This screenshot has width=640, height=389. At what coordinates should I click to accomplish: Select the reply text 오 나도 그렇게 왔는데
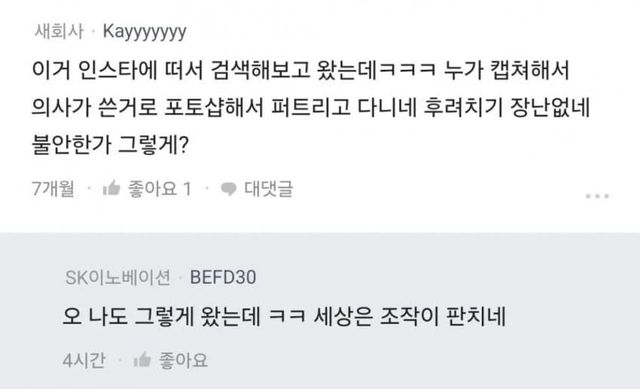pos(161,316)
